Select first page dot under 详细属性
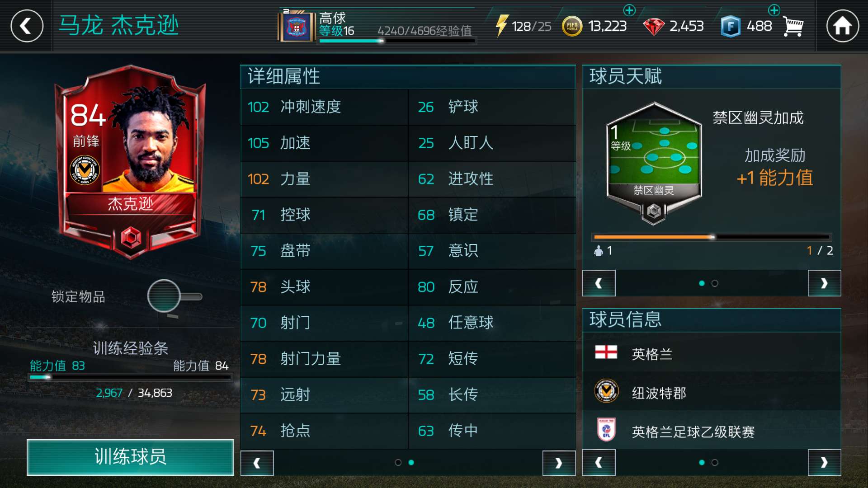Viewport: 868px width, 488px height. [x=398, y=462]
